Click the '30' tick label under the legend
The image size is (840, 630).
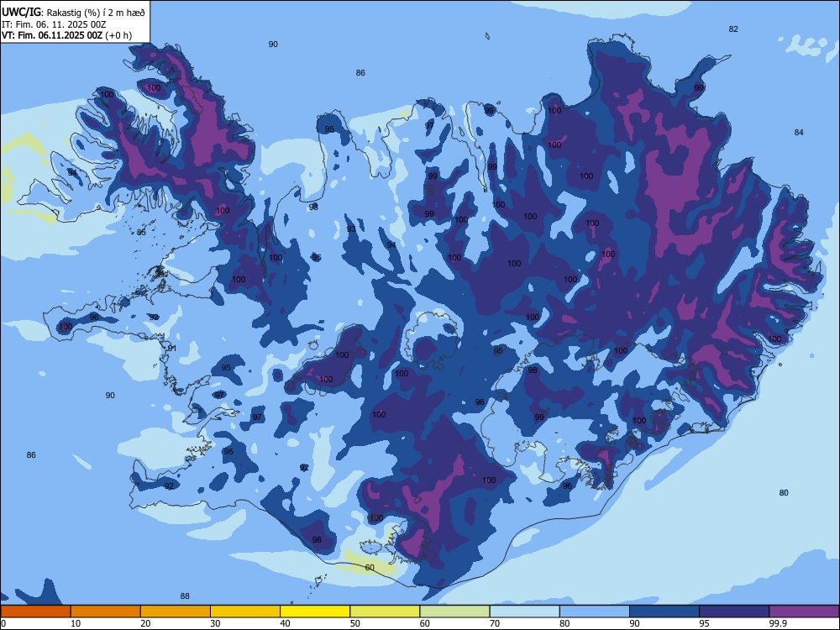(215, 623)
